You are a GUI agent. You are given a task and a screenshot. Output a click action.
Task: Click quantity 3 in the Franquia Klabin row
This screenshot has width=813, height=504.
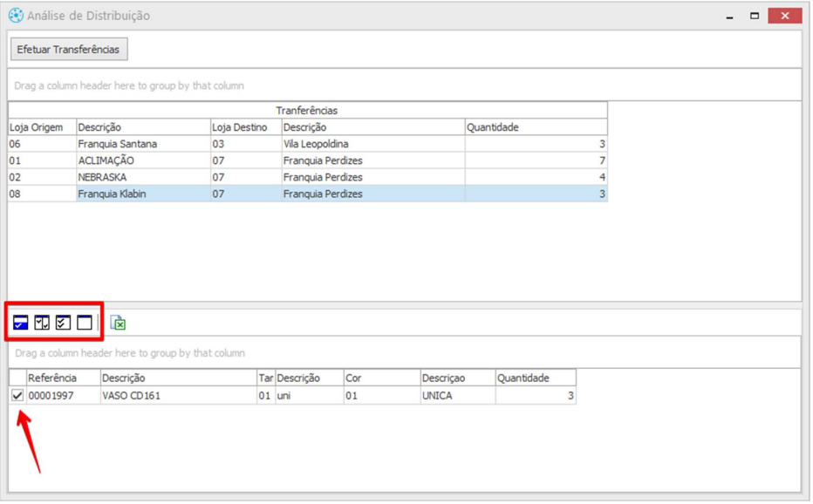click(536, 194)
